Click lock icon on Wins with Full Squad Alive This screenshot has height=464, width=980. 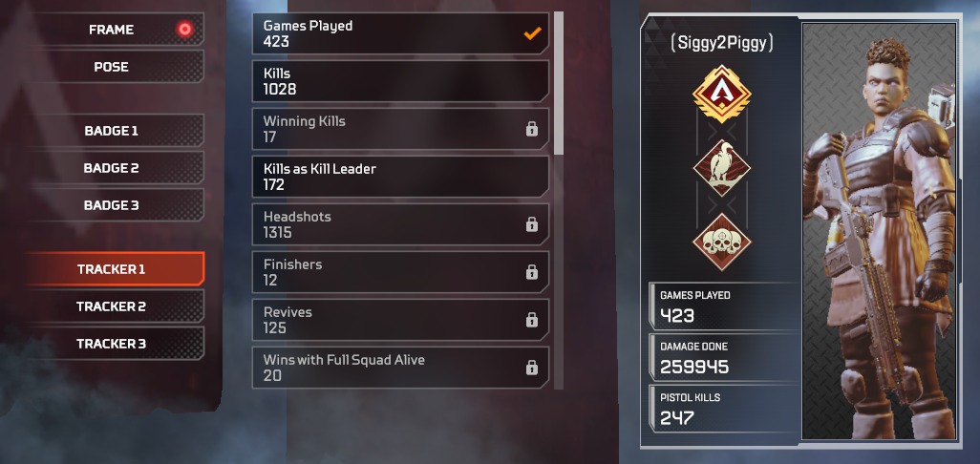click(x=532, y=368)
